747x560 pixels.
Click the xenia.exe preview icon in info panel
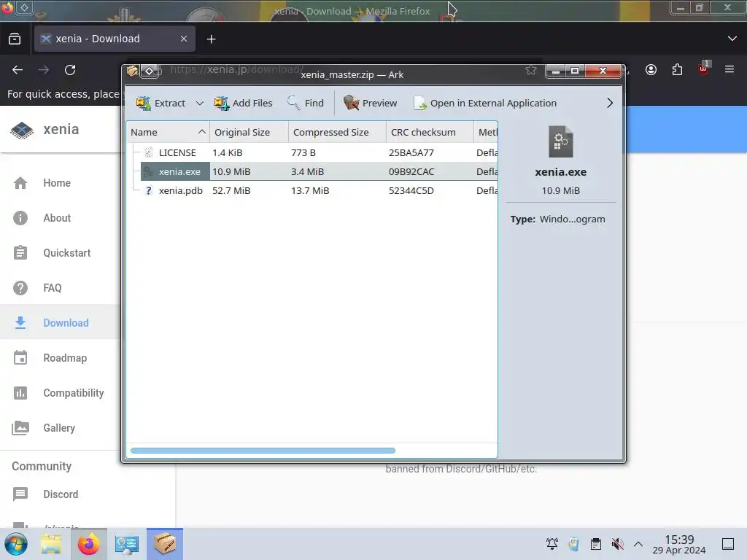click(560, 141)
